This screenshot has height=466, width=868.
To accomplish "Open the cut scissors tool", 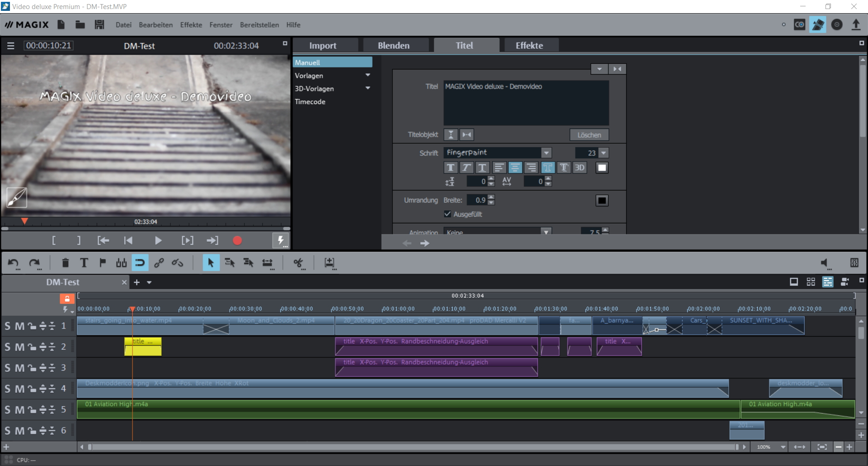I will (298, 263).
